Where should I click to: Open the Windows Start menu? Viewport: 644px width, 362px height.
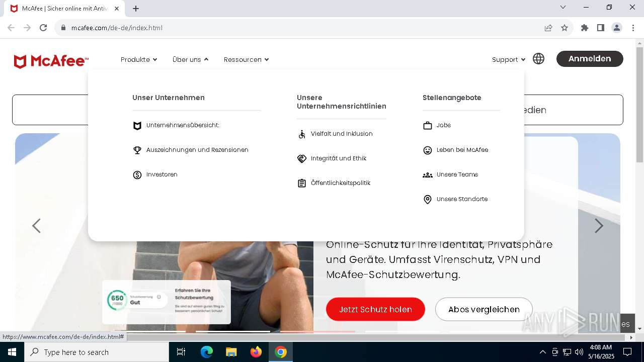pyautogui.click(x=12, y=352)
